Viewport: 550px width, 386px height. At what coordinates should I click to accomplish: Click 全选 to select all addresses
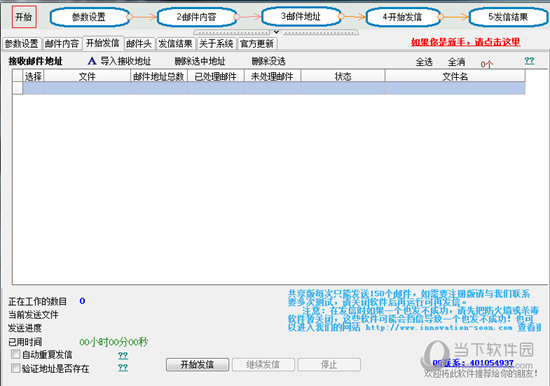[424, 62]
